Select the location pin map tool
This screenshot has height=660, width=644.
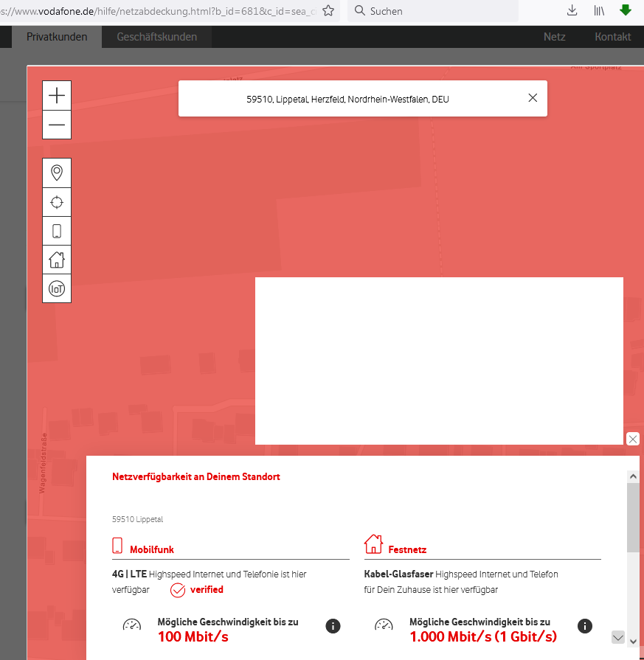point(57,173)
